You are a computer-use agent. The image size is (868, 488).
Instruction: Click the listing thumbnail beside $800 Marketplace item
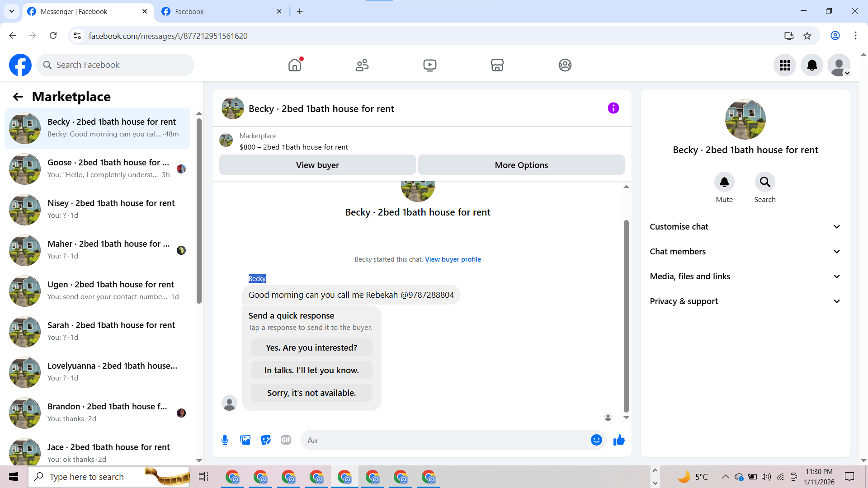click(x=226, y=141)
